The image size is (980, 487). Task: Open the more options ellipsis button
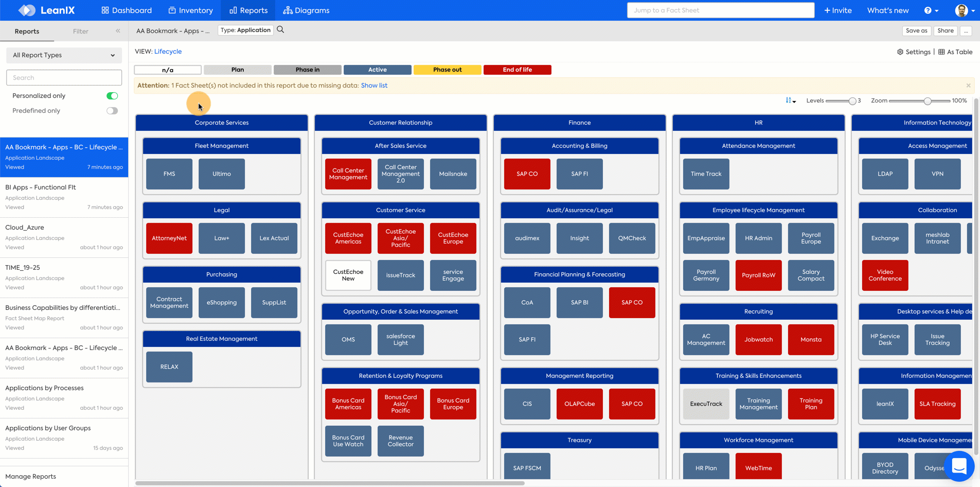click(x=966, y=31)
